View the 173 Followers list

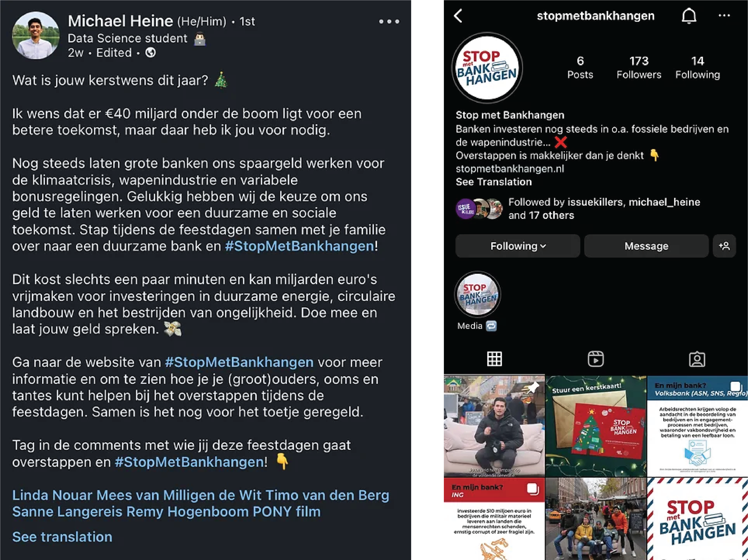(x=639, y=68)
